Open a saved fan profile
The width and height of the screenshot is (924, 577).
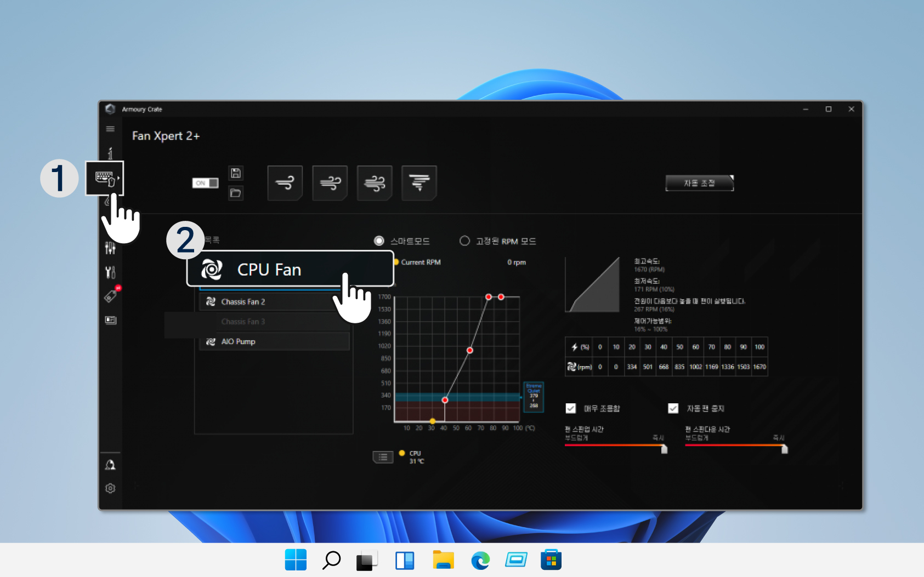click(236, 193)
